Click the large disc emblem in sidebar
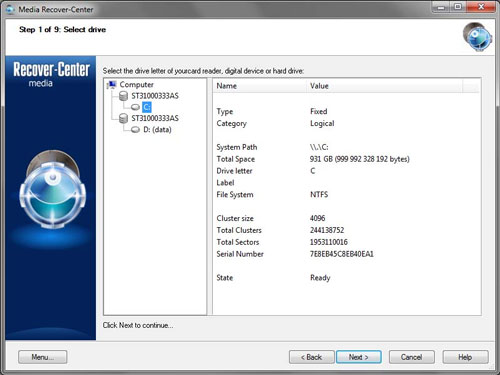 pyautogui.click(x=53, y=189)
